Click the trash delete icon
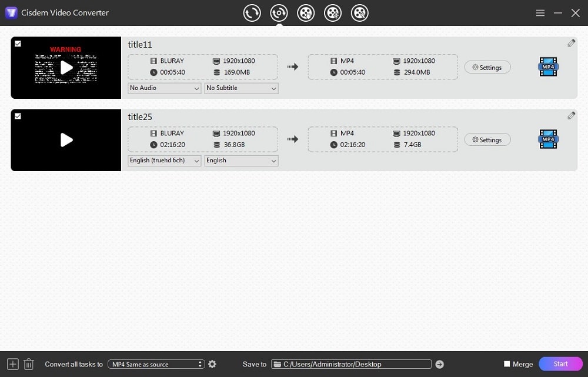The height and width of the screenshot is (377, 588). (x=28, y=364)
